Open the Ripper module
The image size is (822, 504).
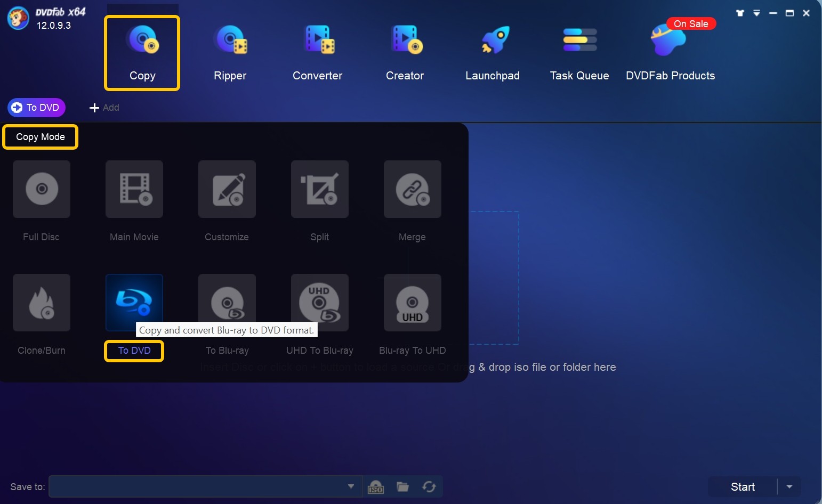tap(230, 53)
